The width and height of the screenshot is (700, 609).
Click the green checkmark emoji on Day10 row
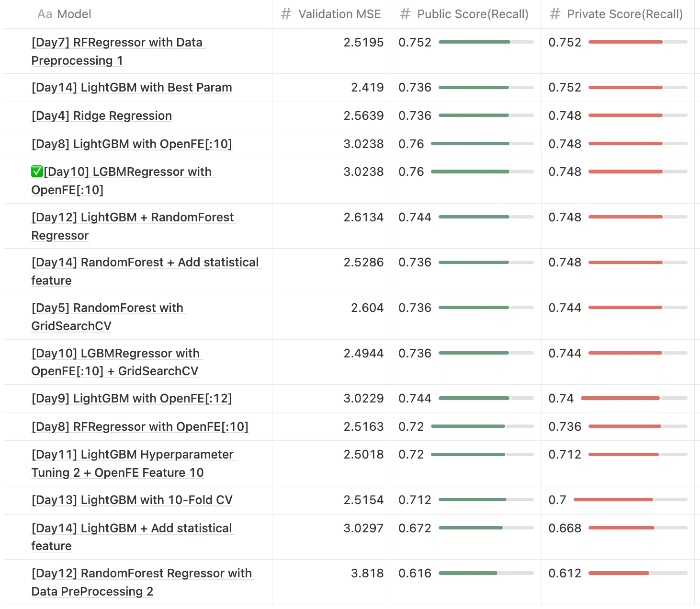(37, 172)
